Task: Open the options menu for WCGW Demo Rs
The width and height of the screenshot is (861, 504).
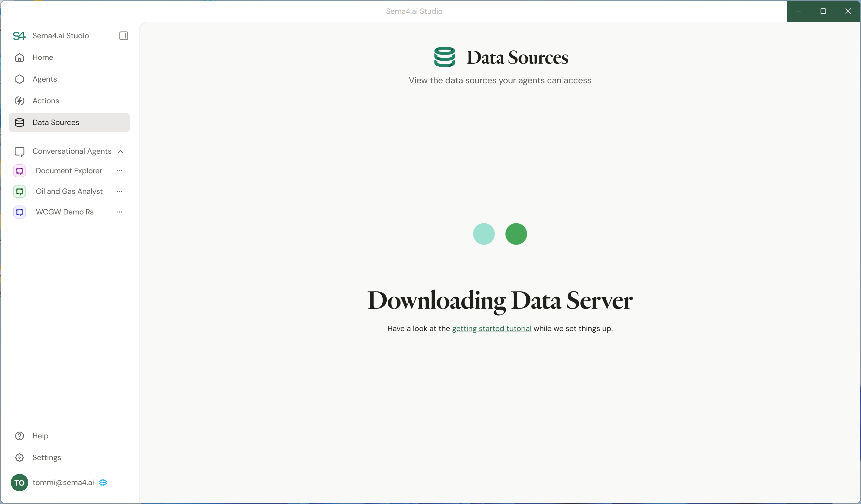Action: [x=119, y=212]
